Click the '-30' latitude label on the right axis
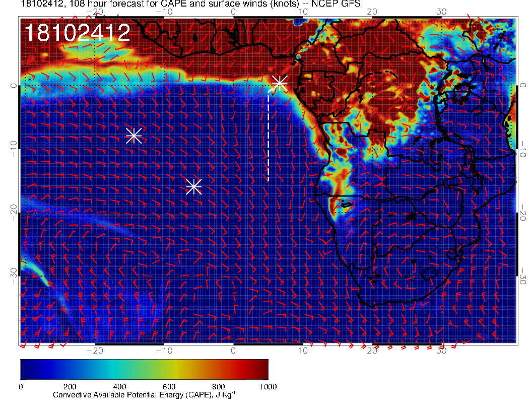532x411 pixels. point(523,276)
